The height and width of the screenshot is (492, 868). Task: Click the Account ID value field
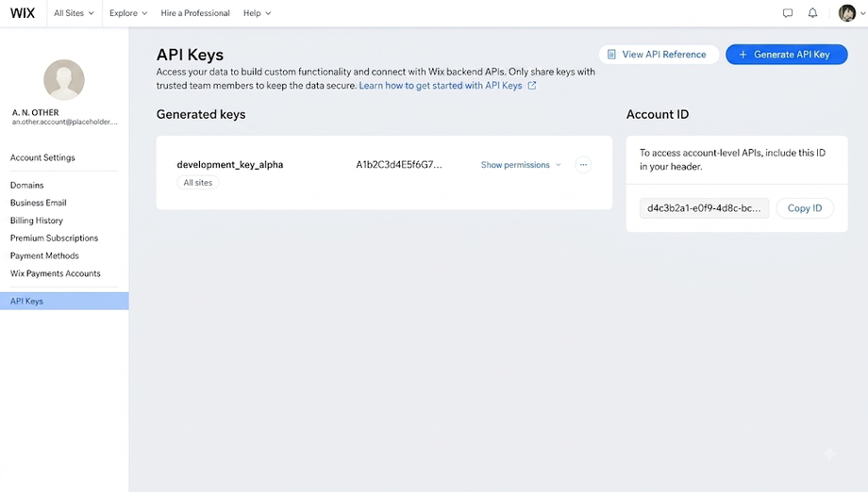click(704, 208)
